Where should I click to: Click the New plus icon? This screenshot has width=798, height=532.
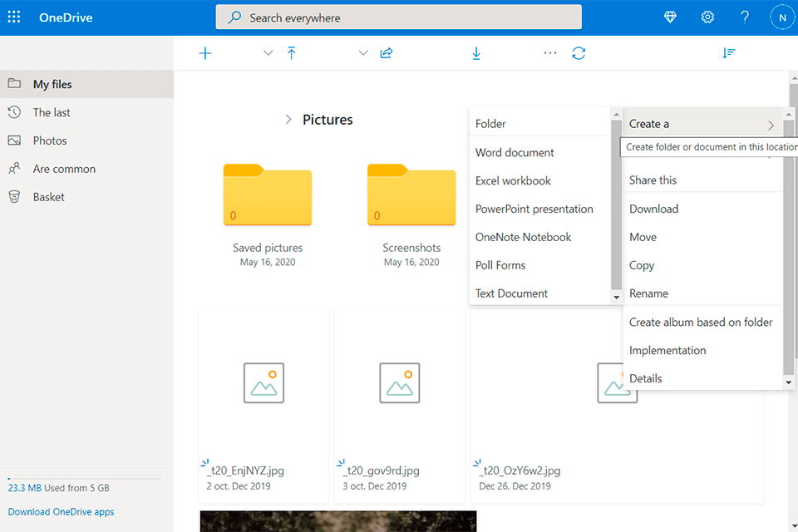[205, 53]
